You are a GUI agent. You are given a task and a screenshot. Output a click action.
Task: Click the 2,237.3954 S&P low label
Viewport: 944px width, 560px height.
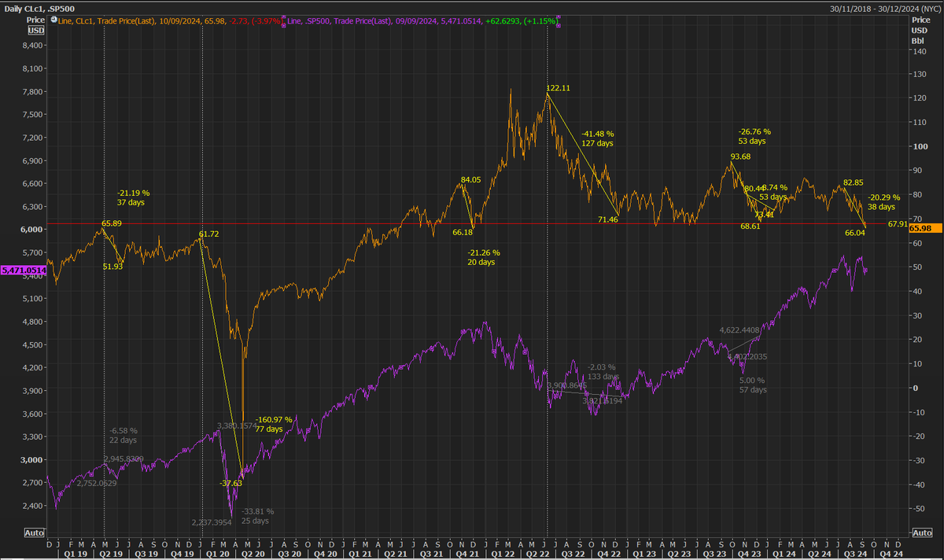(x=212, y=521)
